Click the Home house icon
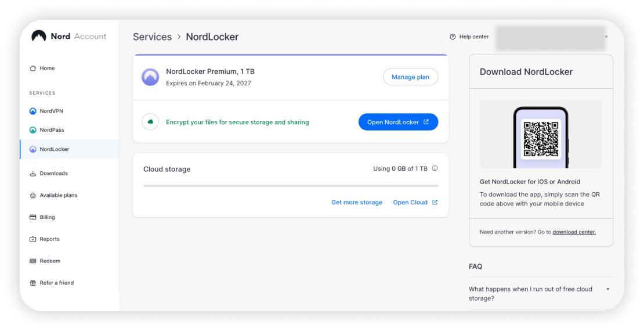The image size is (644, 331). coord(33,69)
